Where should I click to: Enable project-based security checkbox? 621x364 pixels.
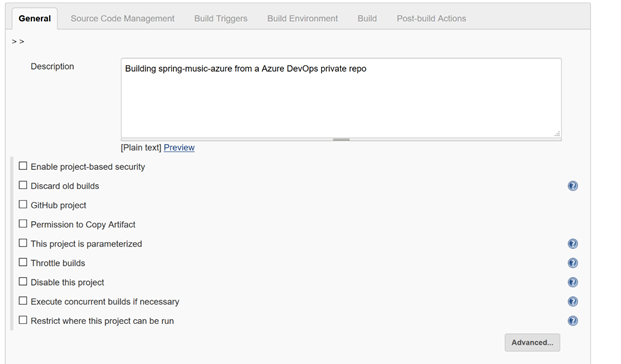[x=23, y=166]
